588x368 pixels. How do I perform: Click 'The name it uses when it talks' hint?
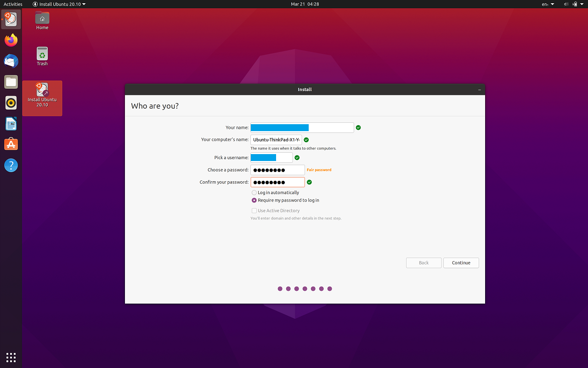[294, 149]
